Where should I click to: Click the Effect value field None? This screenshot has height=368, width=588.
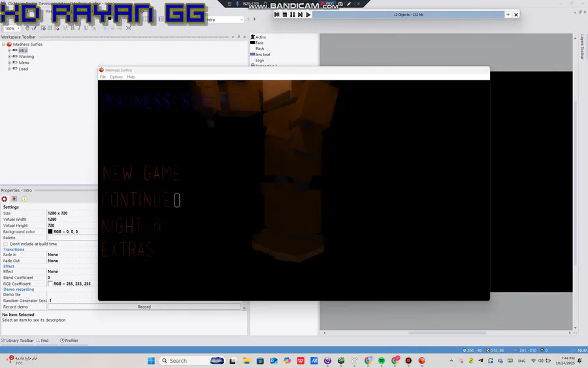click(53, 272)
